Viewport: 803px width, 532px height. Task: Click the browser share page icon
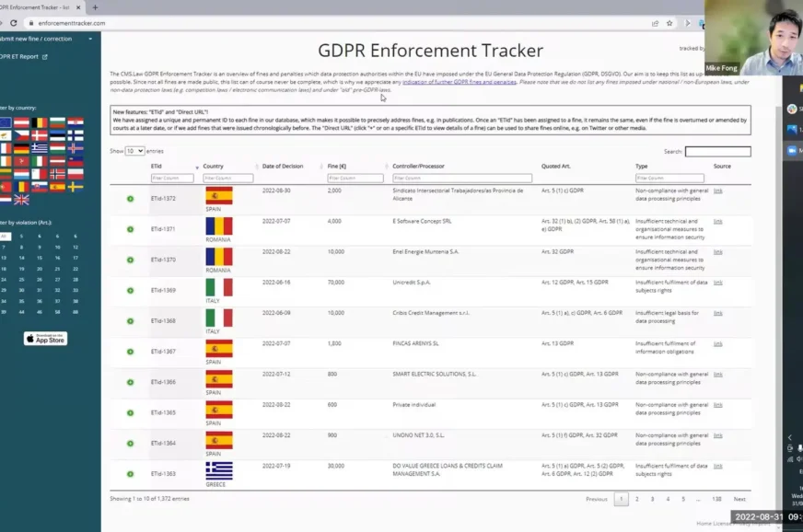(x=655, y=23)
